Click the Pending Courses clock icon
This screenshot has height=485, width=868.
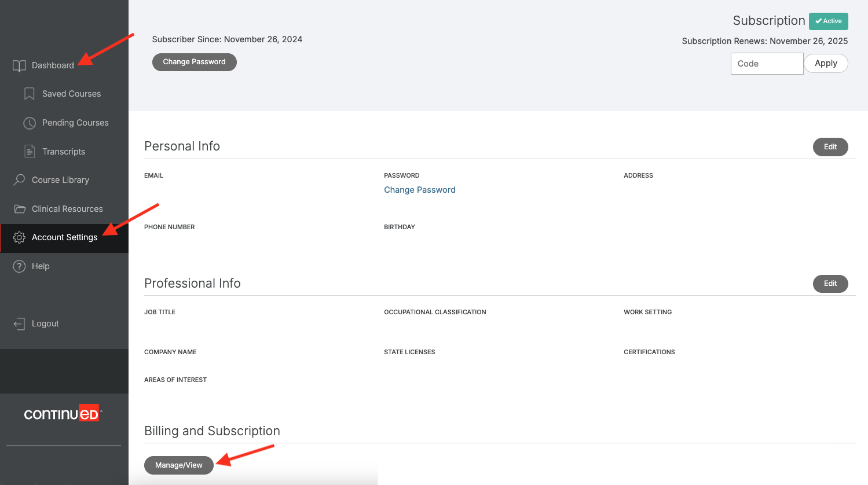pyautogui.click(x=30, y=123)
